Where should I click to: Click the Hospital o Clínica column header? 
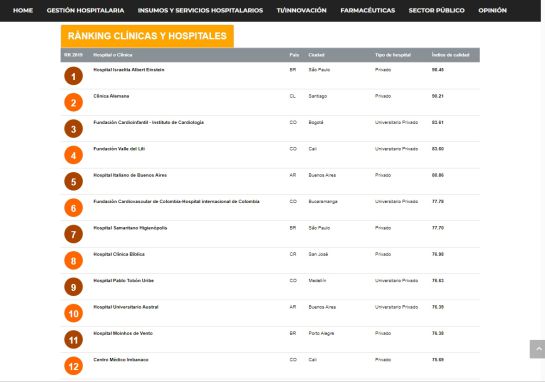tap(113, 55)
